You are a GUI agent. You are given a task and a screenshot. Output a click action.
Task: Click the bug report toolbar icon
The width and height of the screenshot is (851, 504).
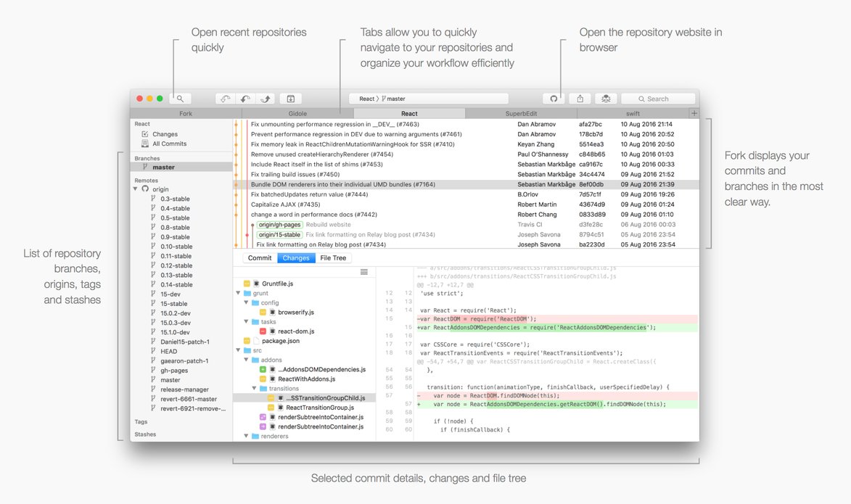pyautogui.click(x=606, y=99)
